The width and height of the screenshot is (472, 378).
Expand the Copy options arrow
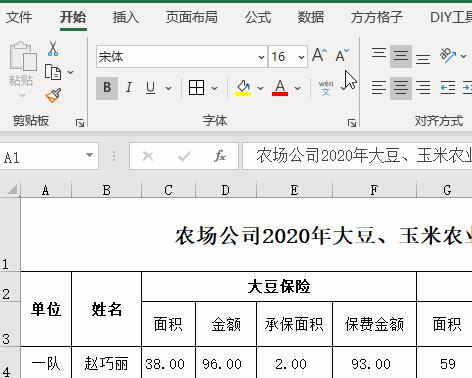(x=70, y=72)
